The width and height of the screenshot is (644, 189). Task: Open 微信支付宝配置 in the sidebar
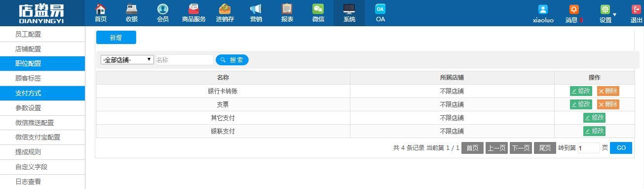pos(42,137)
